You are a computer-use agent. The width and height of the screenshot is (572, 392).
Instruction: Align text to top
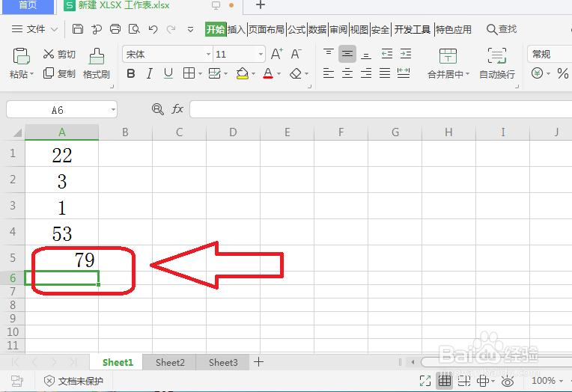pos(329,54)
